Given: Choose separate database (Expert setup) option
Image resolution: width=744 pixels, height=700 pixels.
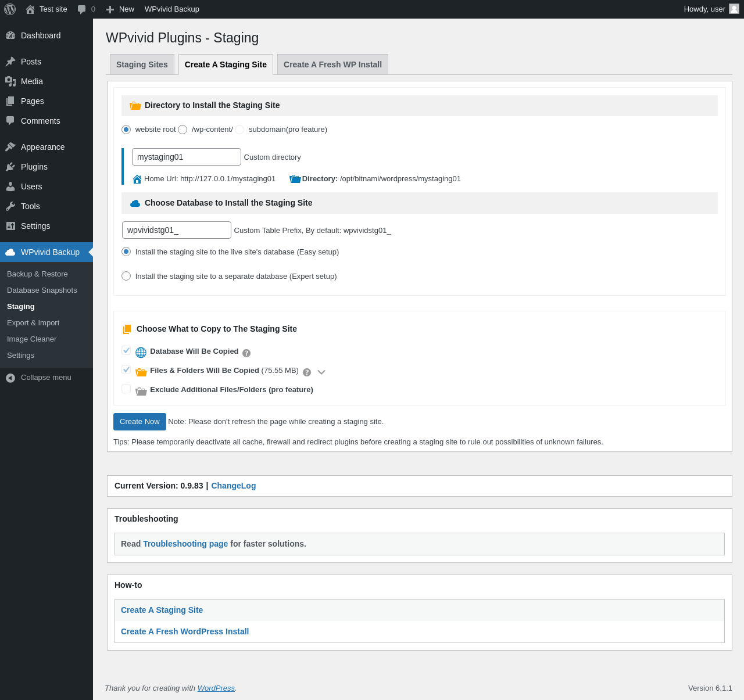Looking at the screenshot, I should pyautogui.click(x=126, y=276).
